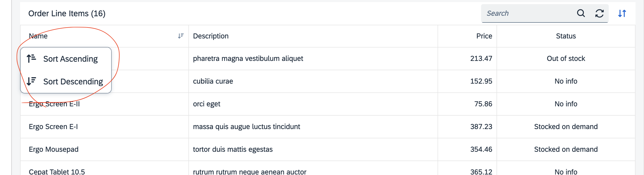The height and width of the screenshot is (175, 644).
Task: Click the Description column header
Action: [x=211, y=36]
